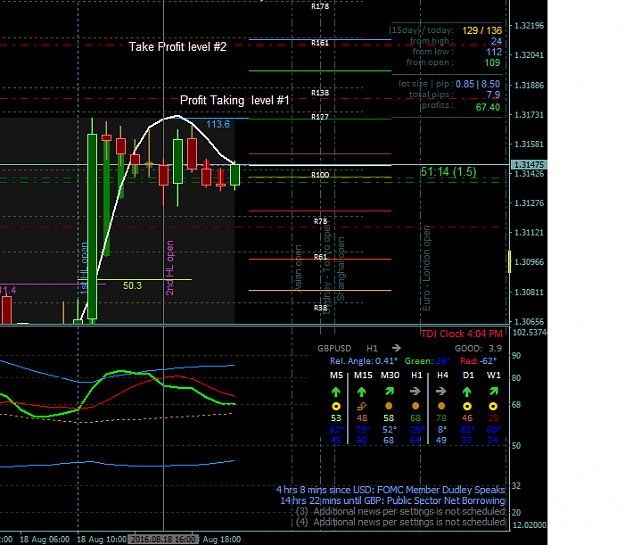
Task: Click the 1.32196 price axis label
Action: click(x=529, y=26)
